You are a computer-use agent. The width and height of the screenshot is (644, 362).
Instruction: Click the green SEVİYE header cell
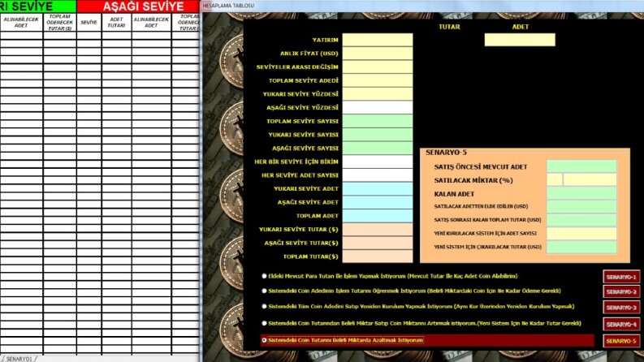(38, 6)
